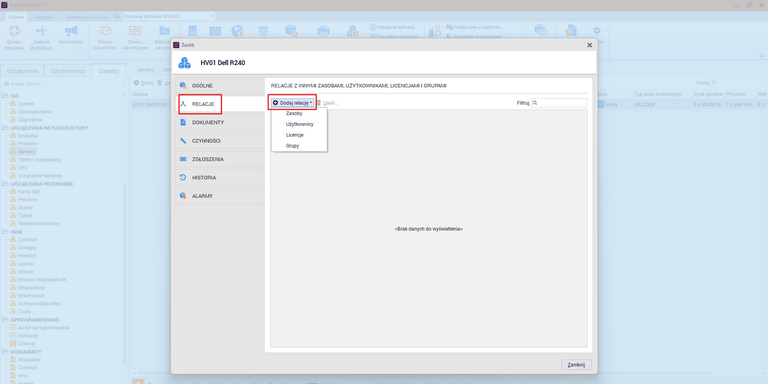This screenshot has width=768, height=384.
Task: Collapse the INNE group in tree
Action: pyautogui.click(x=5, y=232)
